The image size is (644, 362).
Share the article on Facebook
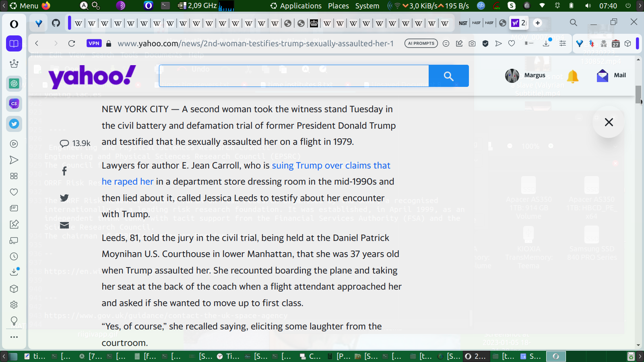tap(64, 171)
